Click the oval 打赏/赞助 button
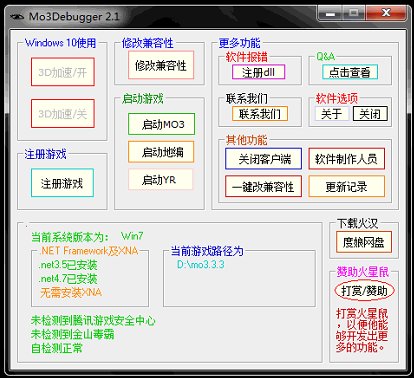414x378 pixels. [364, 291]
